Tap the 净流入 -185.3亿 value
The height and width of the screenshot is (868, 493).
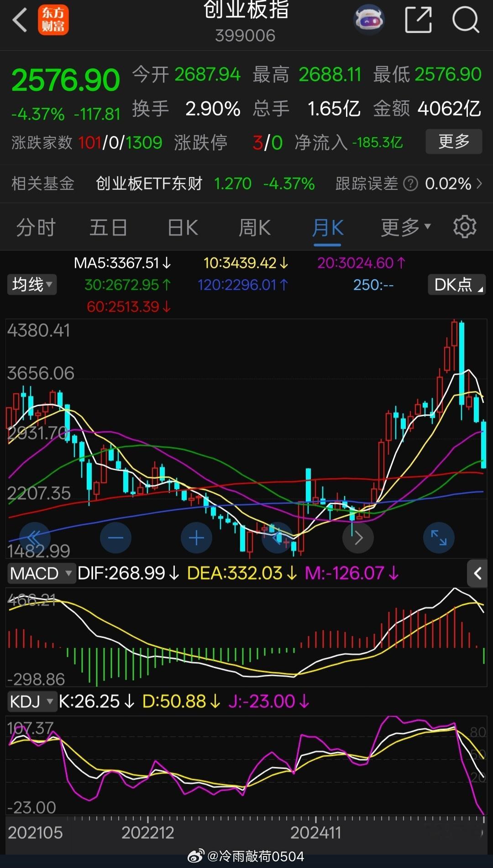coord(378,143)
